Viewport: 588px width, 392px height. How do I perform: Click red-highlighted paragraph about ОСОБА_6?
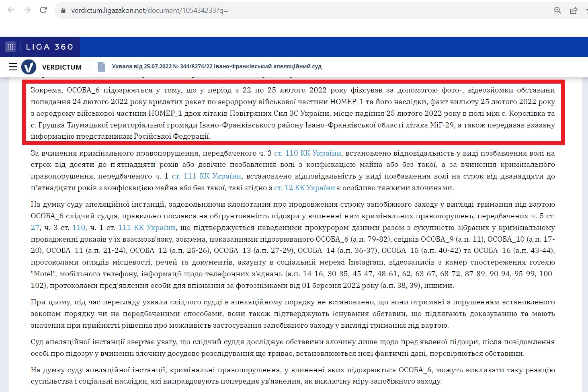[293, 113]
